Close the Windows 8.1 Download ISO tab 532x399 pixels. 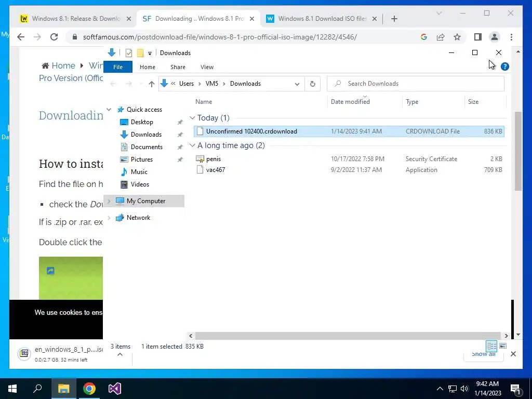click(374, 19)
